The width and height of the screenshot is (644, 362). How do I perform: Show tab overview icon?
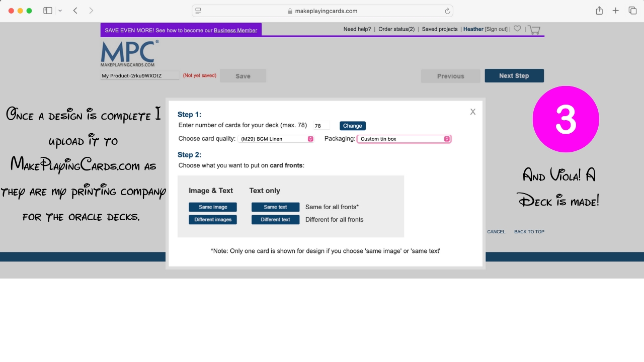[x=632, y=11]
